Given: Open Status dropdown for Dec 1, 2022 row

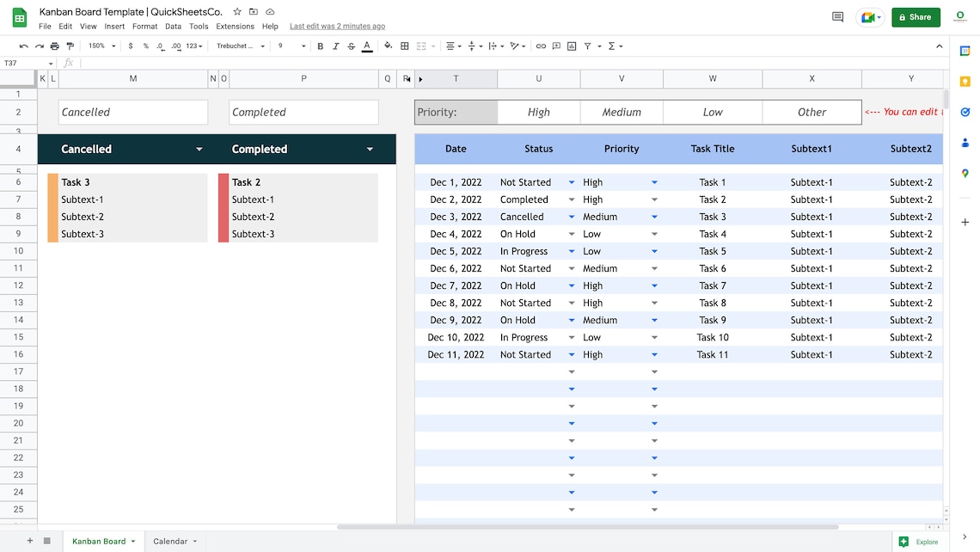Looking at the screenshot, I should tap(572, 182).
